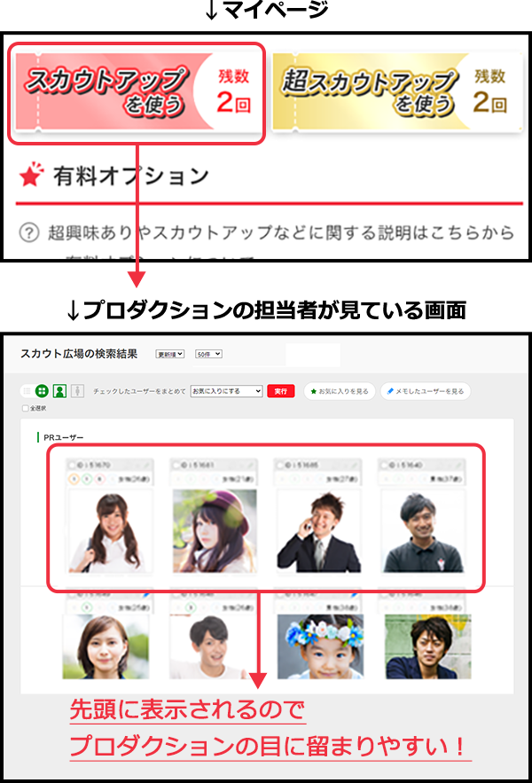Click the blue memo pencil above short-haired woman
Screen dimensions: 532x783
(146, 595)
